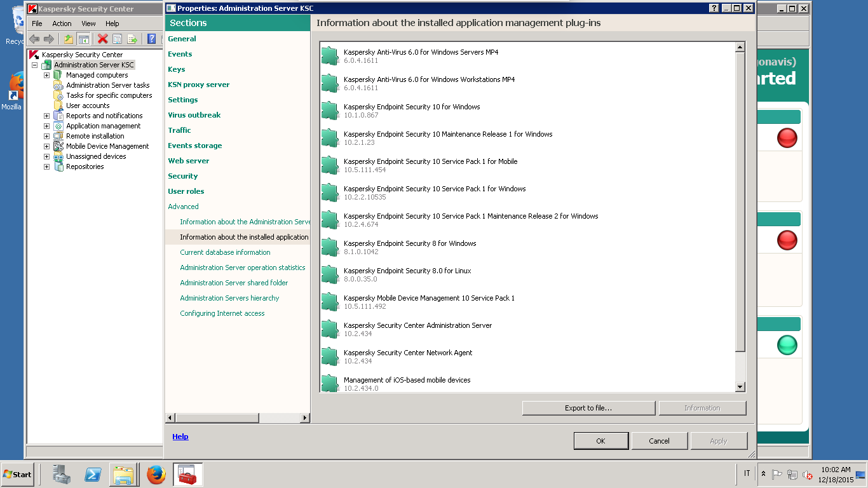This screenshot has height=488, width=868.
Task: Click the muted volume icon in system tray
Action: (808, 475)
